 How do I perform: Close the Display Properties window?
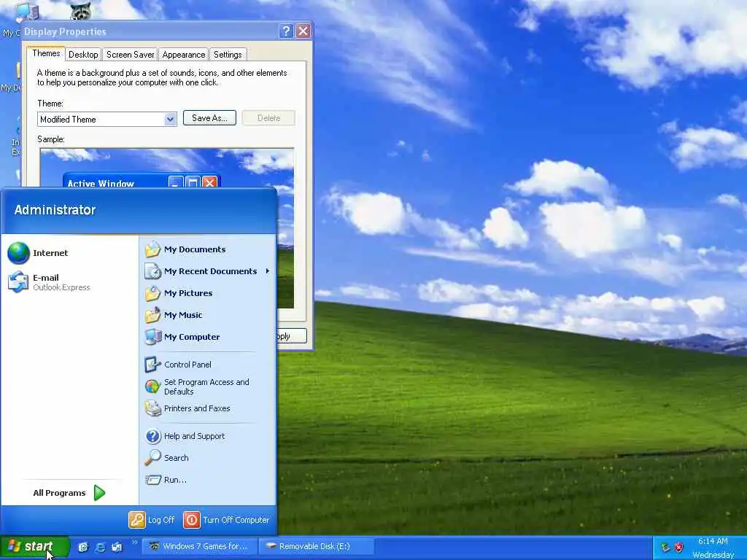coord(303,31)
